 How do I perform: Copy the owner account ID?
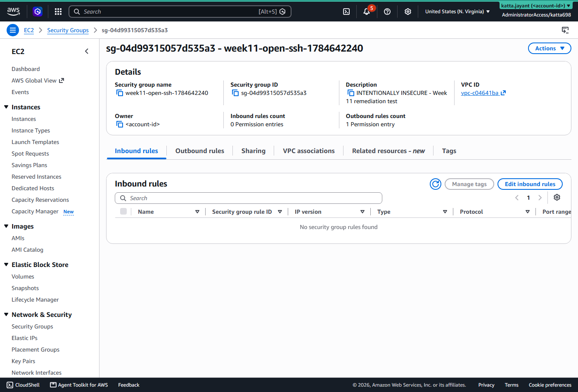120,125
